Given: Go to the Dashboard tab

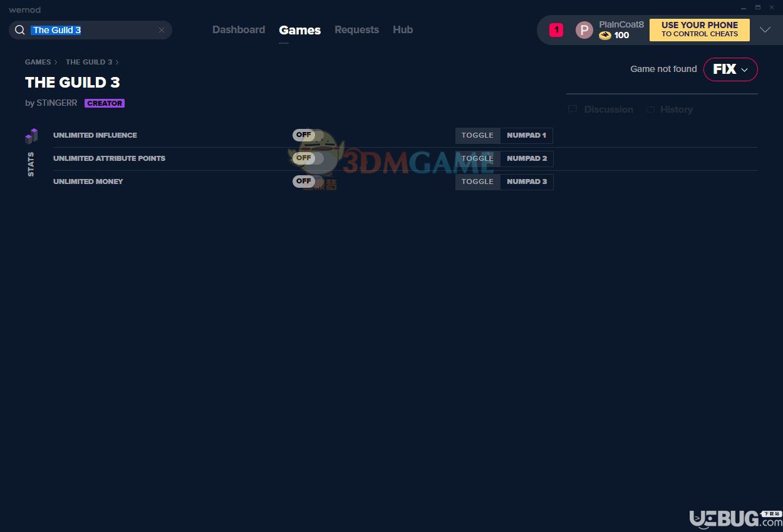Looking at the screenshot, I should click(239, 29).
